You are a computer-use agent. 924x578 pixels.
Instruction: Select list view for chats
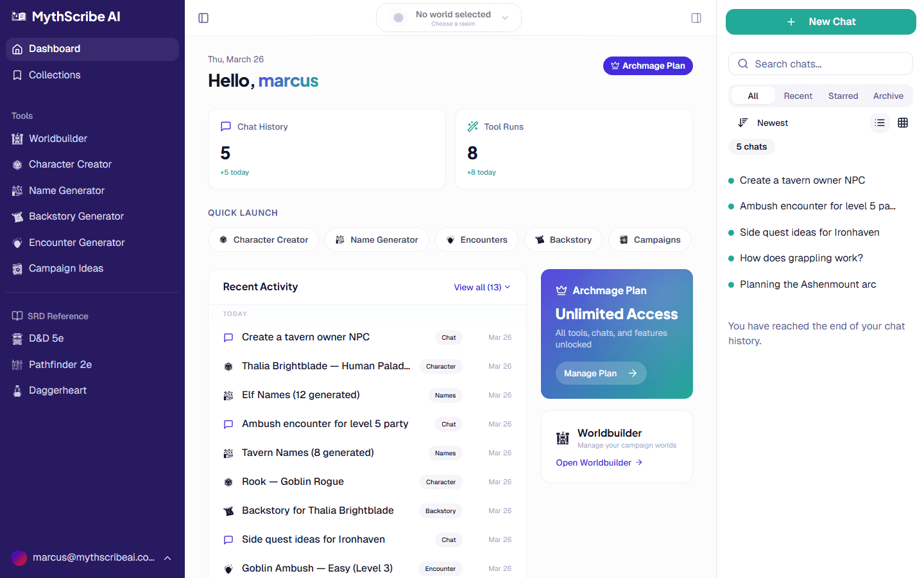pyautogui.click(x=879, y=123)
